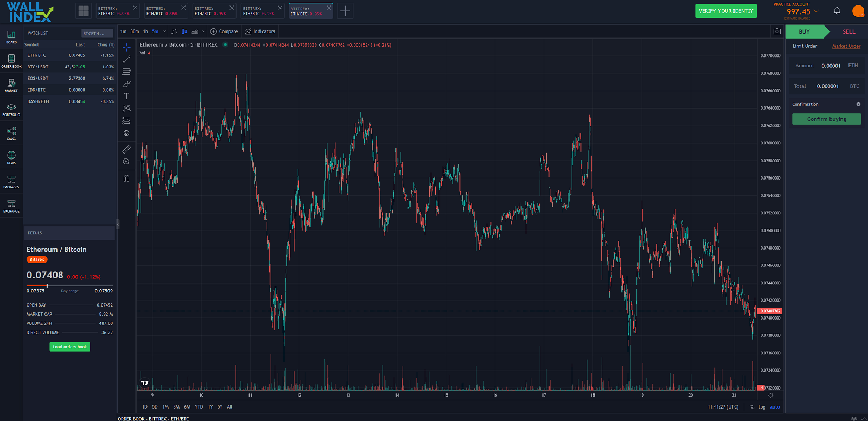
Task: Open Market in the sidebar
Action: pyautogui.click(x=11, y=85)
